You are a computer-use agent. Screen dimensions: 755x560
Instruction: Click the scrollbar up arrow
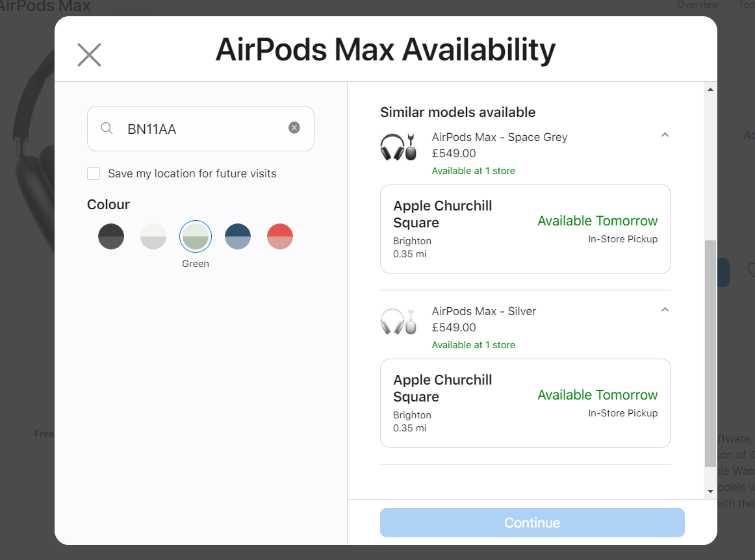click(x=710, y=90)
